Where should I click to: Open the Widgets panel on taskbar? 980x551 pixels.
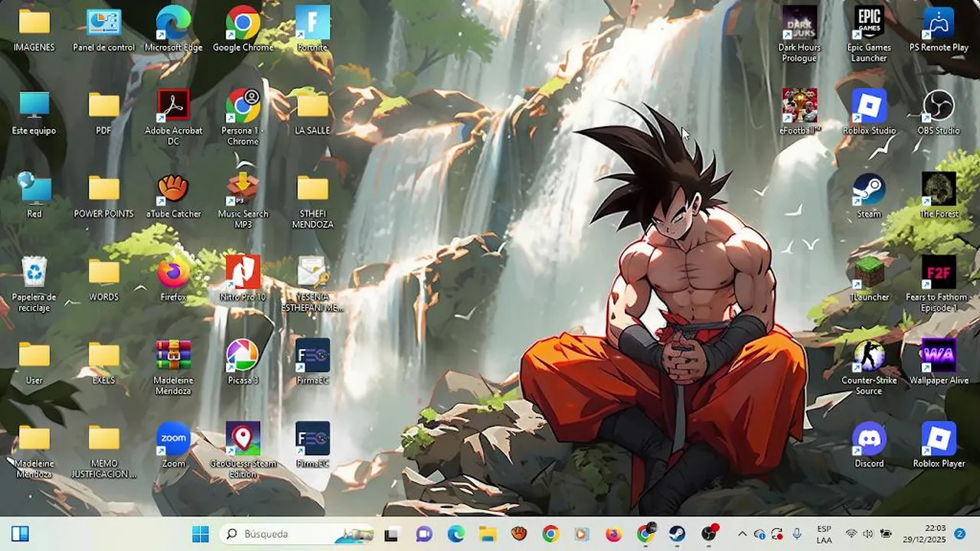(20, 533)
